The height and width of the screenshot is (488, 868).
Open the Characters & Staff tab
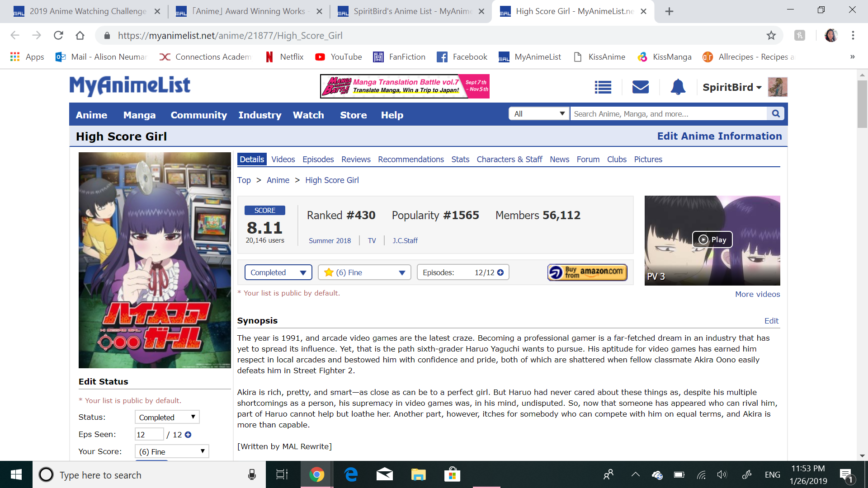click(509, 160)
